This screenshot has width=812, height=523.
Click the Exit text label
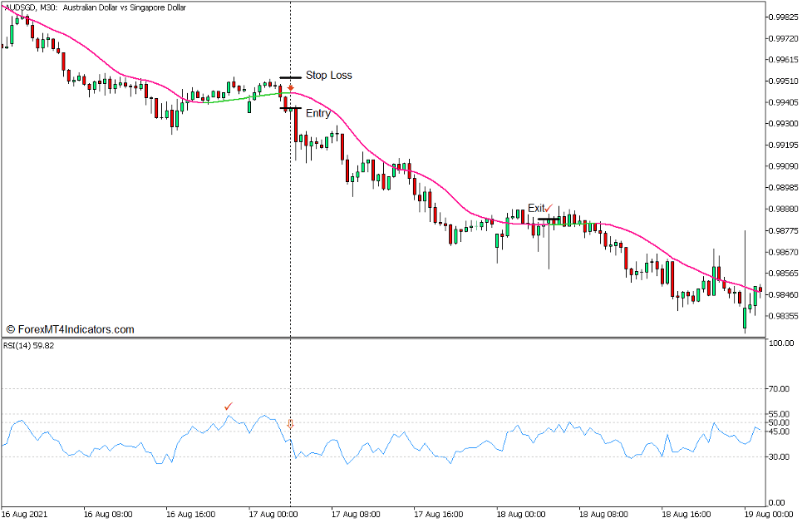pos(536,209)
